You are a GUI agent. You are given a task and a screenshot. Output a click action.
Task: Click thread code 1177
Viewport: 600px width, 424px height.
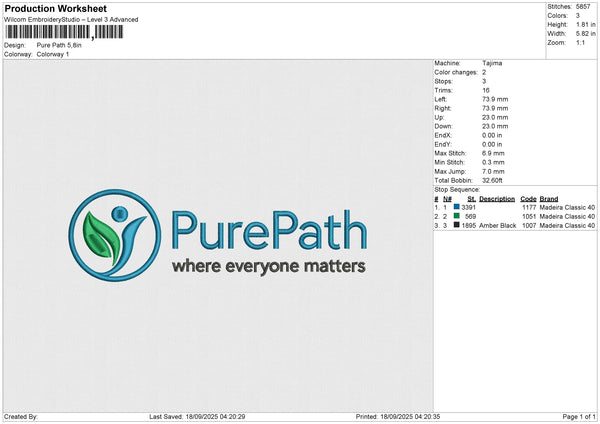pos(529,207)
